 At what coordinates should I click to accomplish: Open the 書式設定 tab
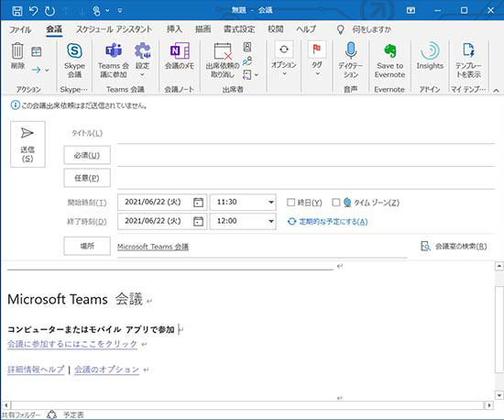pos(239,29)
